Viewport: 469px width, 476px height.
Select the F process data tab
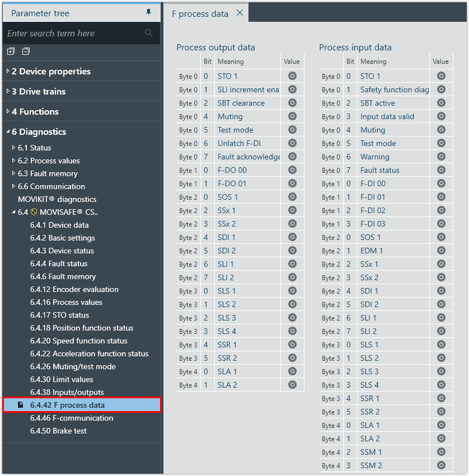[x=200, y=13]
